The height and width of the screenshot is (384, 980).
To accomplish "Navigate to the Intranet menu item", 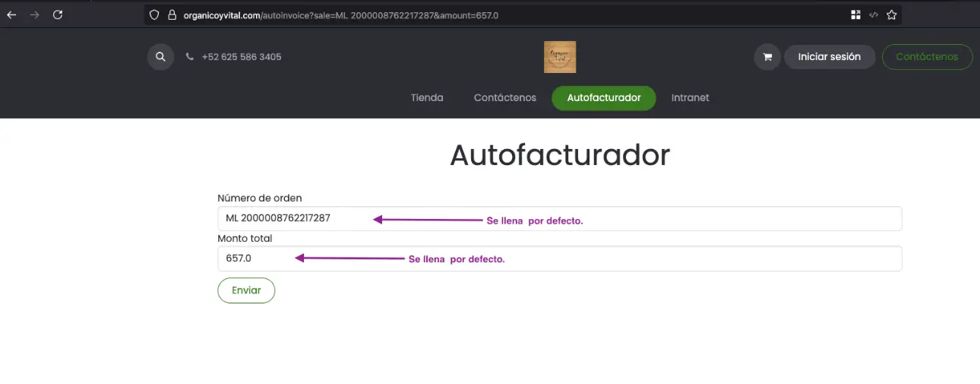I will coord(691,98).
